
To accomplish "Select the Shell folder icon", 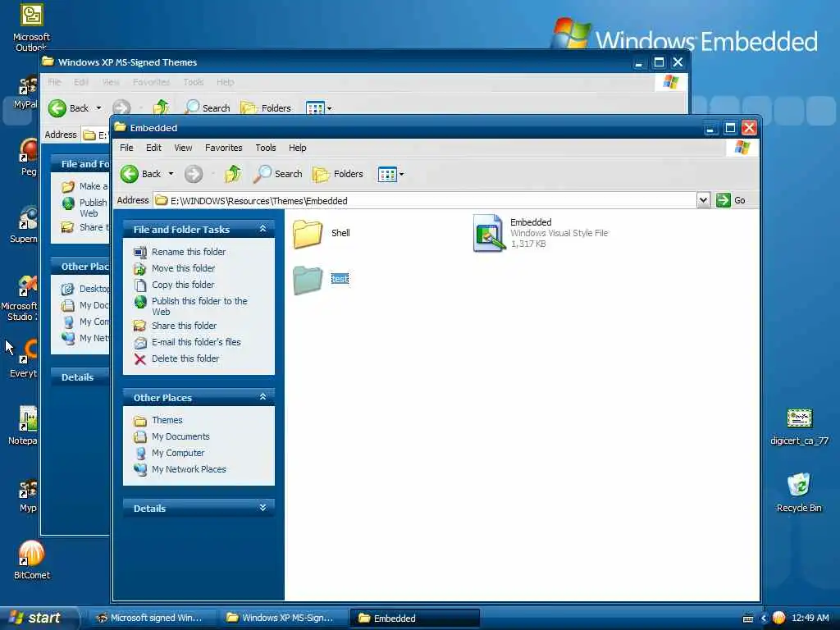I will [x=308, y=233].
